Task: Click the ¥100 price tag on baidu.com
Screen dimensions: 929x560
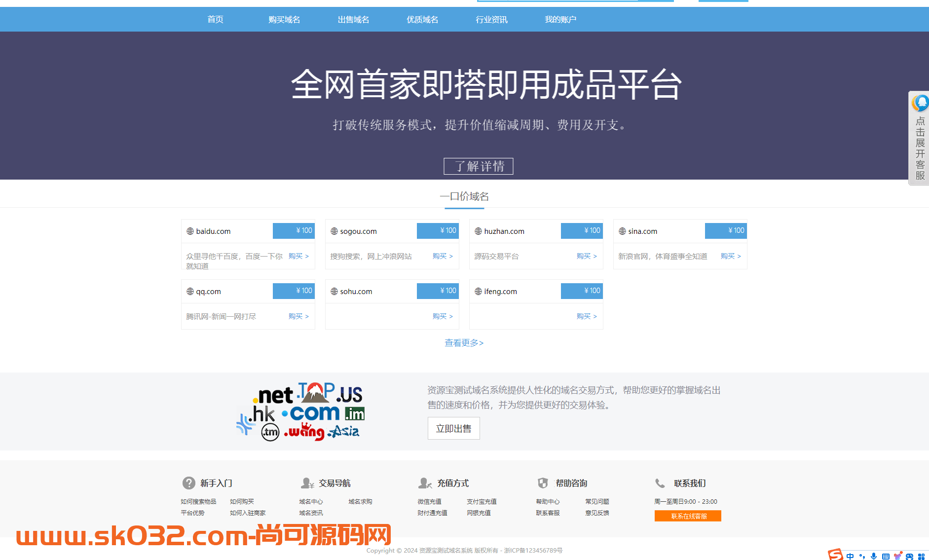Action: 294,230
